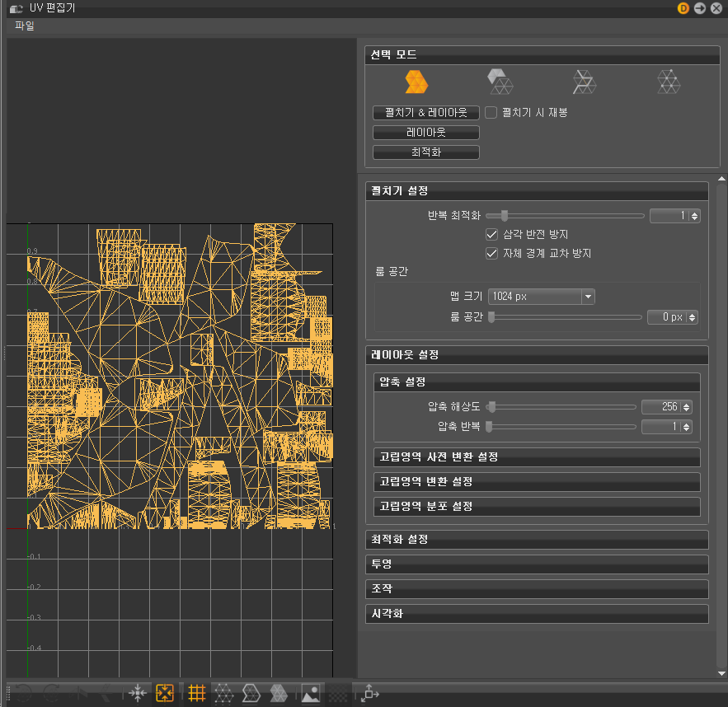Viewport: 728px width, 707px height.
Task: Expand 고립영역 분포 설정 section
Action: [x=537, y=506]
